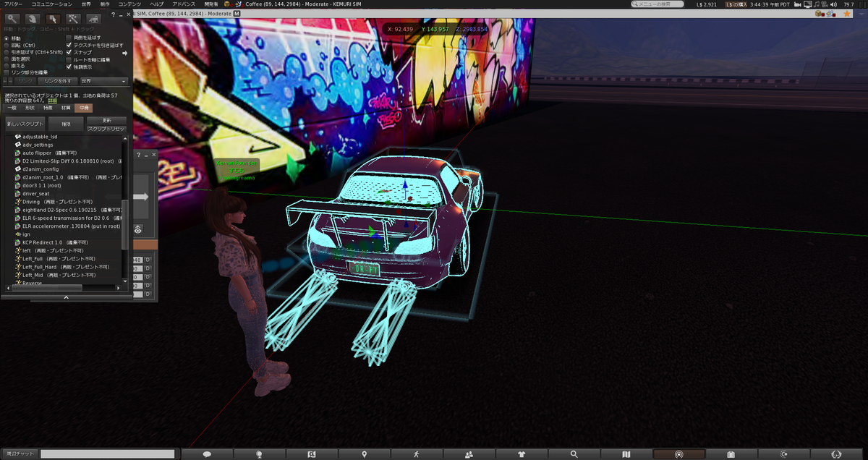Open the search magnifier toolbar button

click(x=574, y=454)
